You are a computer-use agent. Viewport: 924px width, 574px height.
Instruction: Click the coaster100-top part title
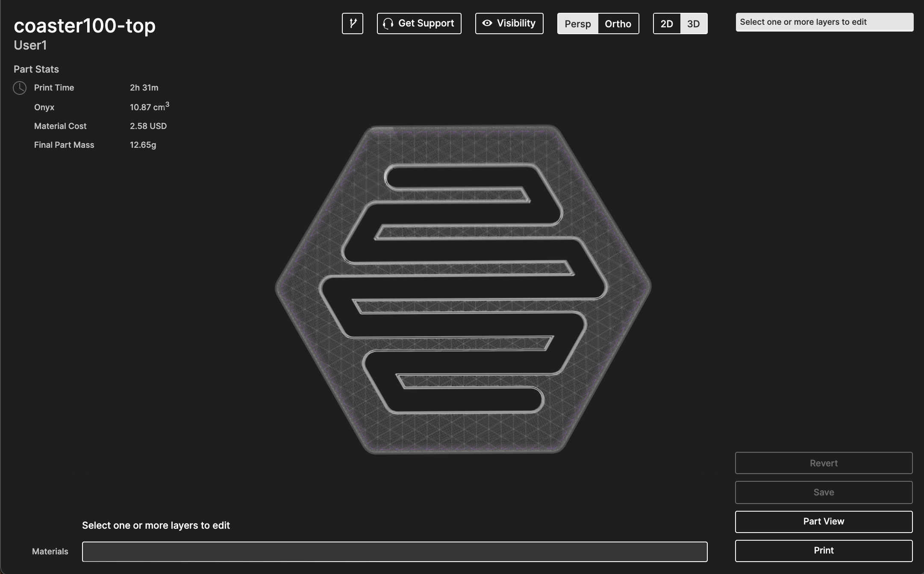(x=85, y=26)
